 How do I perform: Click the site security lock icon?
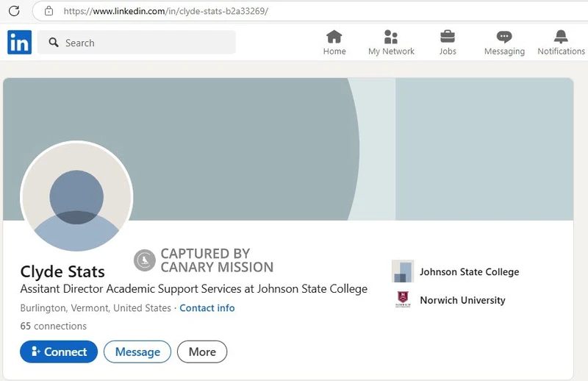(49, 11)
